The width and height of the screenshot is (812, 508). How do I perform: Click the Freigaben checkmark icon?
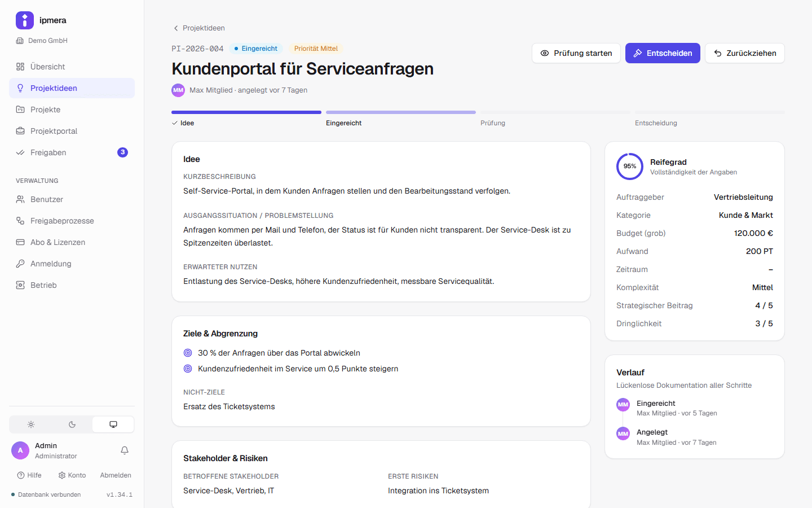(20, 152)
